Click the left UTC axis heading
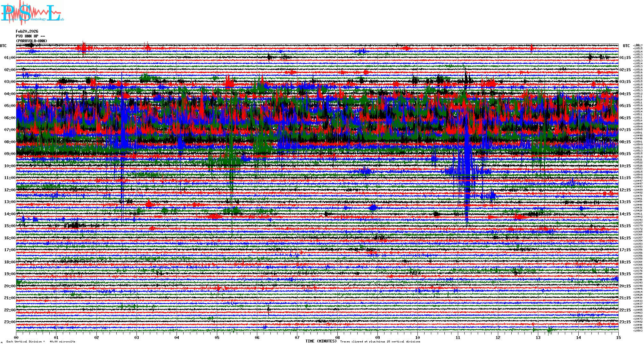Viewport: 644px width, 346px height. pos(3,46)
